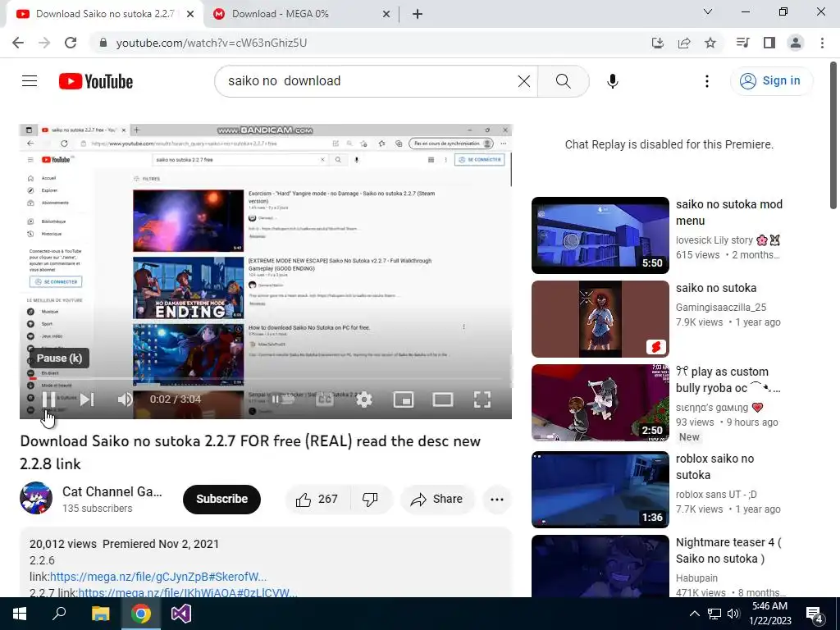This screenshot has height=630, width=840.
Task: Share this page icon in address bar
Action: [x=684, y=43]
